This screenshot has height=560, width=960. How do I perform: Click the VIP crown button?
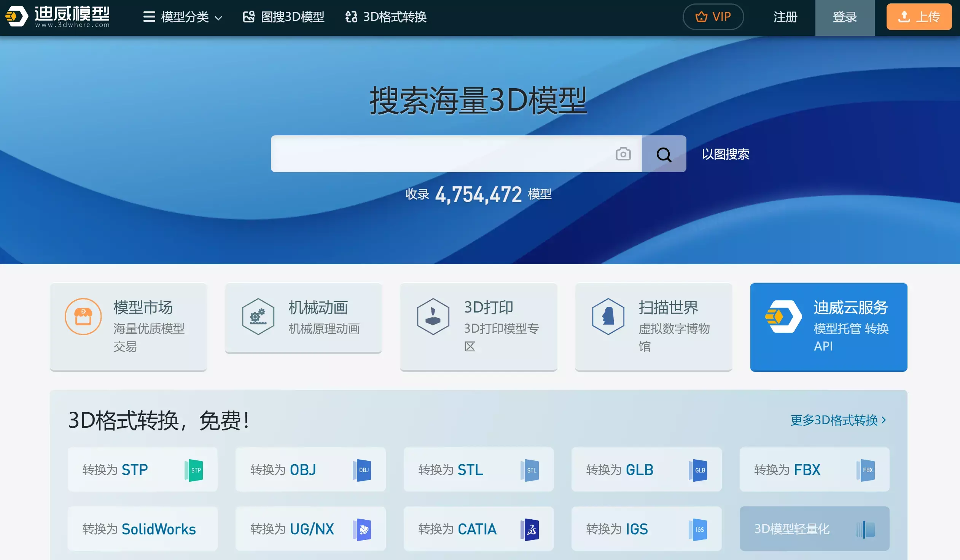(x=713, y=17)
